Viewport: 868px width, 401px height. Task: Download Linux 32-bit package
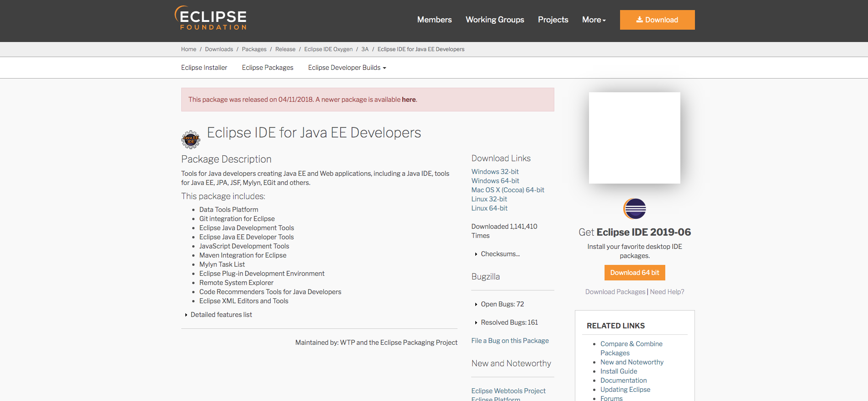pos(489,199)
